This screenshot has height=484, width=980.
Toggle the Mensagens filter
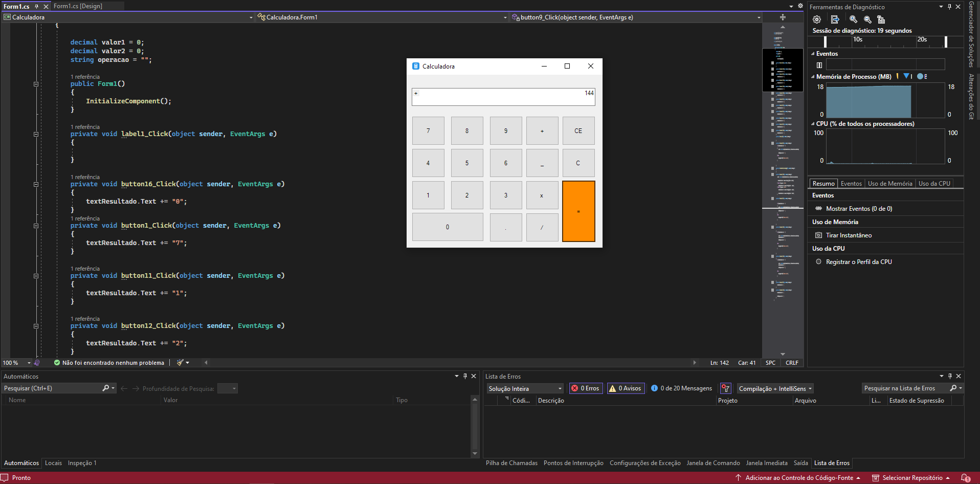pyautogui.click(x=681, y=388)
